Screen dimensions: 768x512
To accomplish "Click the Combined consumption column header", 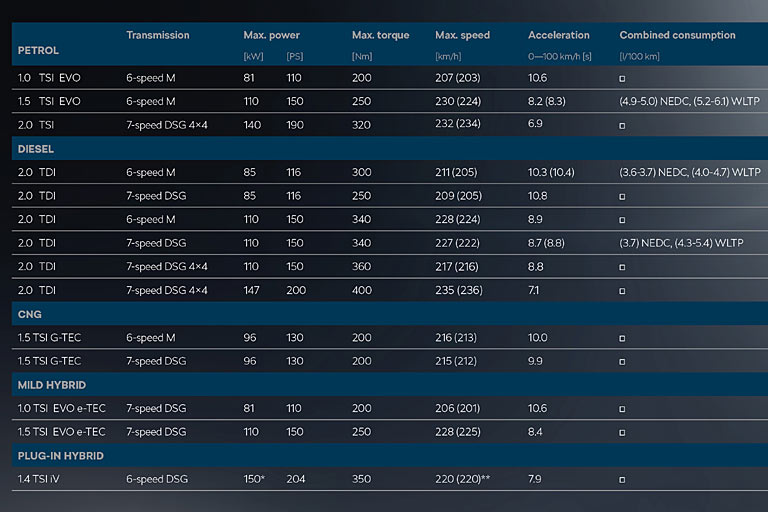I will pos(677,36).
